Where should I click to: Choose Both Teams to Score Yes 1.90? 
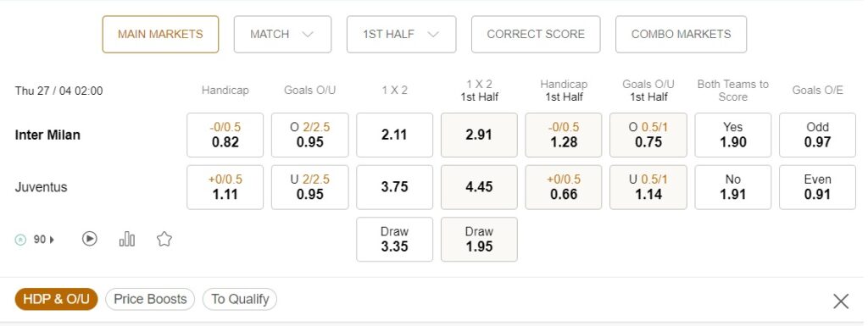point(733,135)
